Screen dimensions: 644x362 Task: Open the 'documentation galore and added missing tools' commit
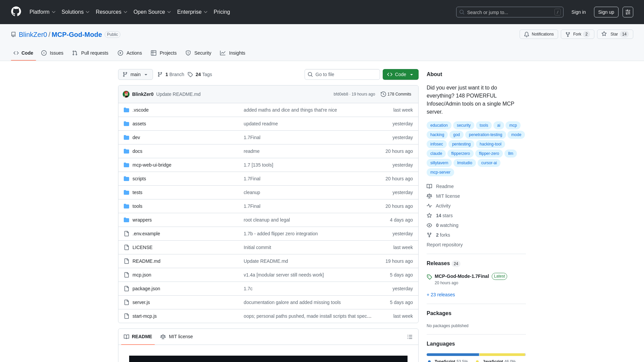click(292, 302)
